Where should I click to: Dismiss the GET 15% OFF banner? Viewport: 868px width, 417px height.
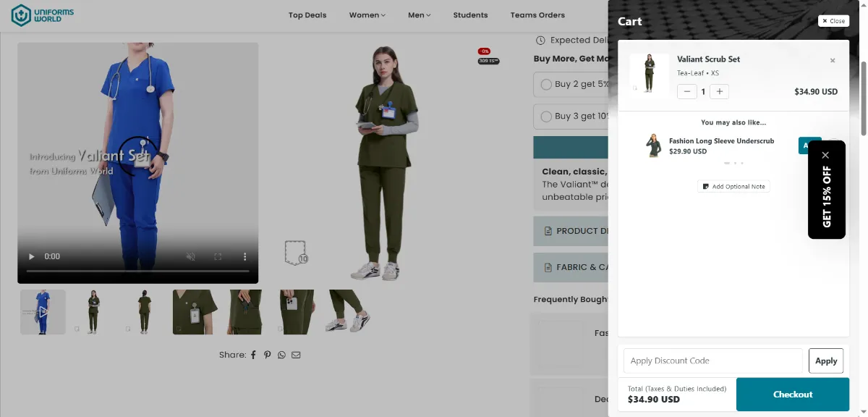[x=825, y=155]
